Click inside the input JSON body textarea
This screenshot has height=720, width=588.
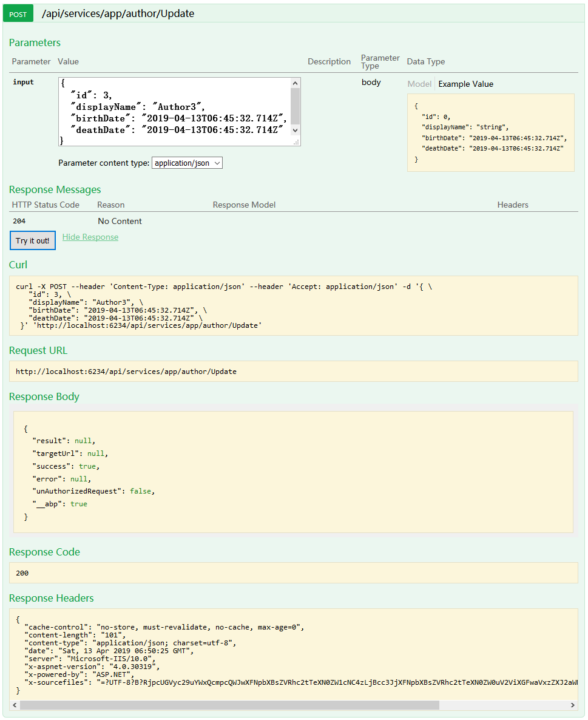(175, 112)
